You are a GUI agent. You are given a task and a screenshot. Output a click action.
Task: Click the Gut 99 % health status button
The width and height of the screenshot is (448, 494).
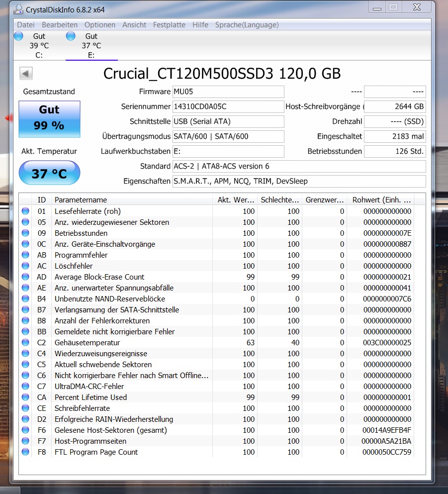[49, 119]
